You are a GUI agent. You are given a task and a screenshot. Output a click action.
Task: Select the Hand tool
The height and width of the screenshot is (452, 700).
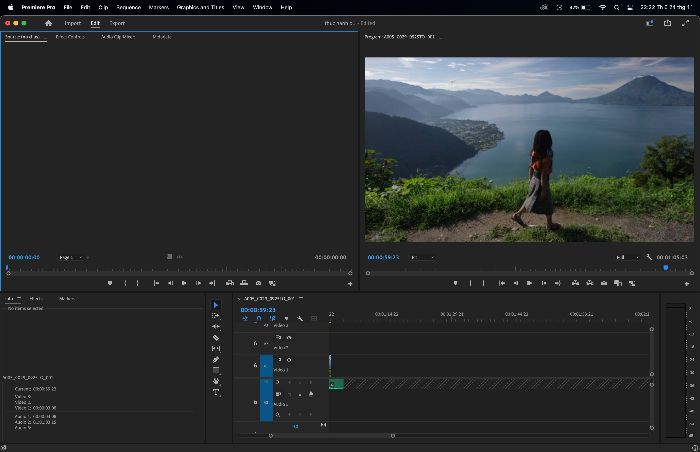[x=216, y=381]
